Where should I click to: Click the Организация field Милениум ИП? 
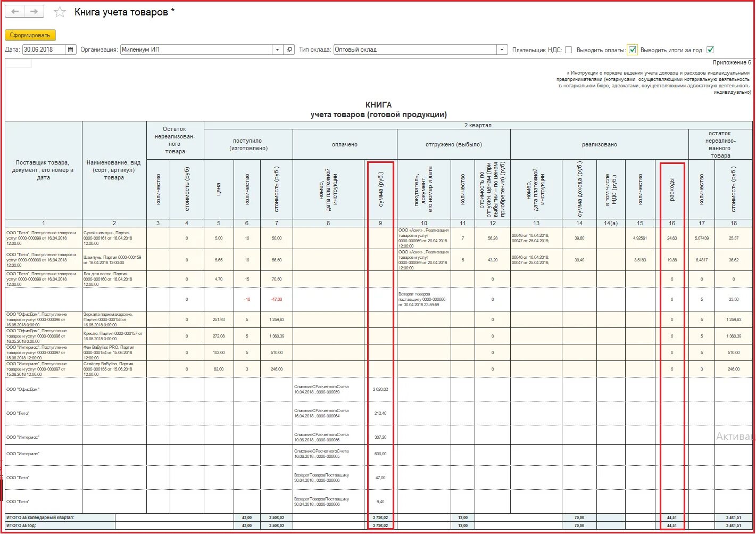(196, 50)
